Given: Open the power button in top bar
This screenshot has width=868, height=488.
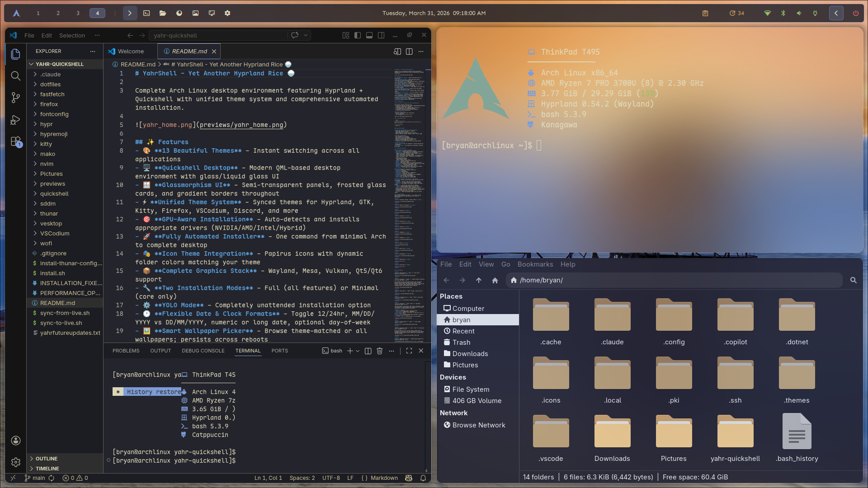Looking at the screenshot, I should pos(856,13).
